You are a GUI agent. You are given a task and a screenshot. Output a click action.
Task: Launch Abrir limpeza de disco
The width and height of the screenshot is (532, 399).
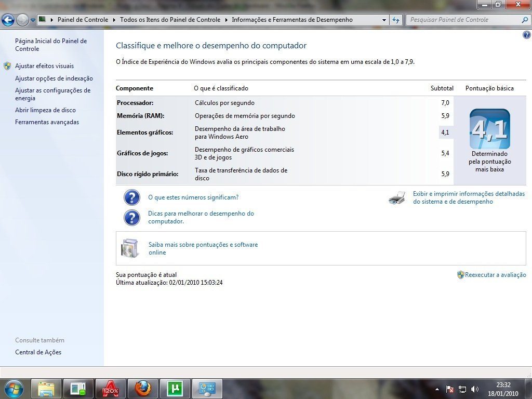[46, 110]
